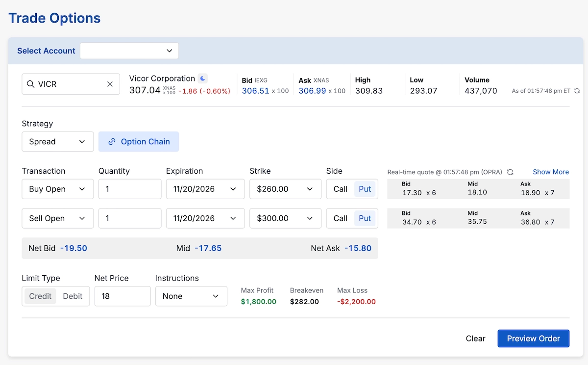Click the Low 293.07 value
Viewport: 588px width, 365px height.
pos(424,91)
